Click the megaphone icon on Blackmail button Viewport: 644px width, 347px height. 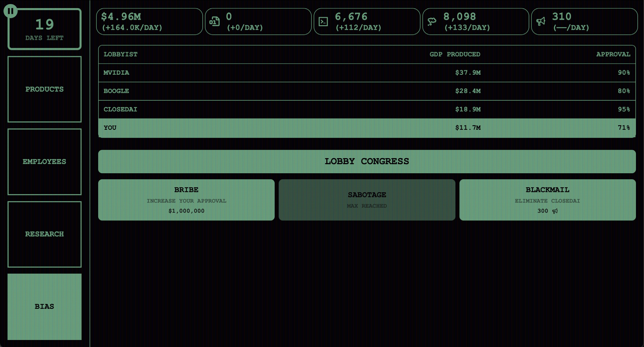pyautogui.click(x=555, y=211)
